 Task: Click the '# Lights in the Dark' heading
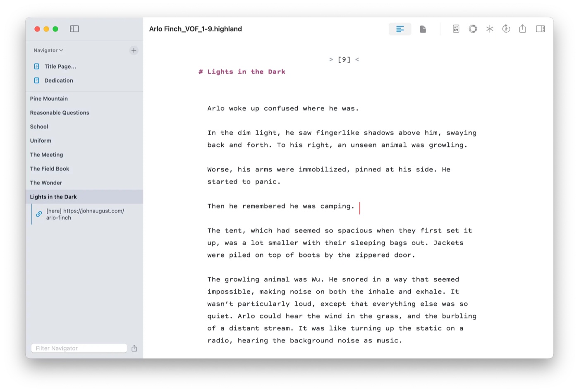[x=242, y=72]
